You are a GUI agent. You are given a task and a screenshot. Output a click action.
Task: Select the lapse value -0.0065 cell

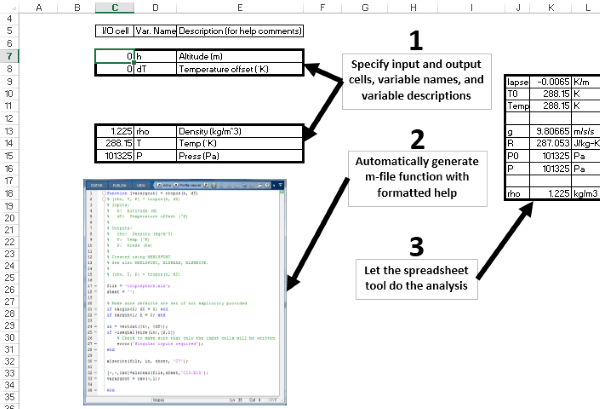550,82
